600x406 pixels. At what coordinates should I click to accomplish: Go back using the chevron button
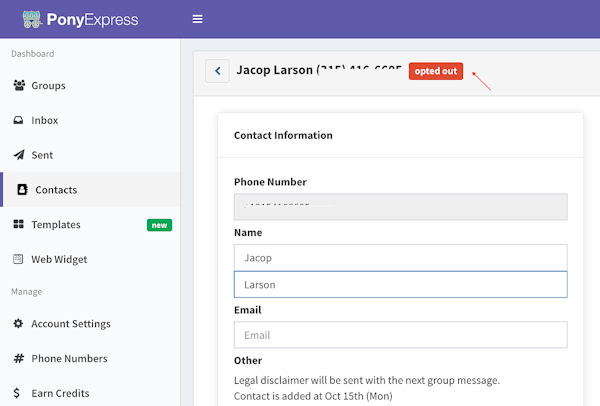217,71
